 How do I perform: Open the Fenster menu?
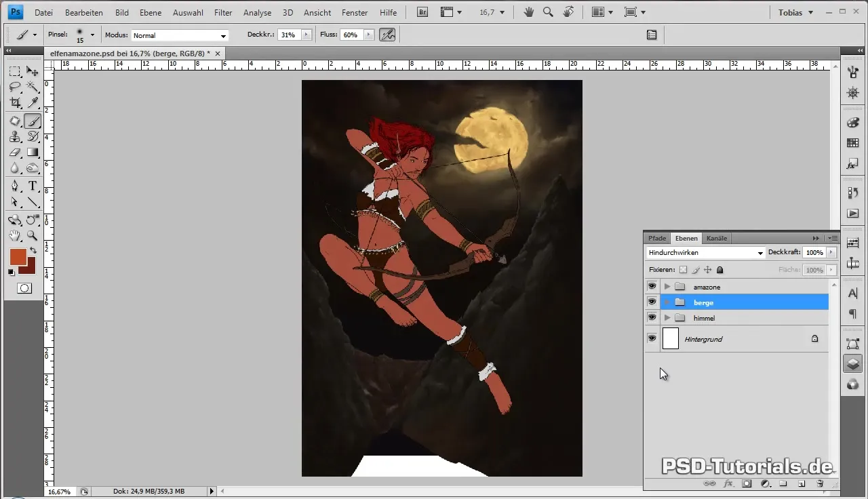(x=355, y=12)
